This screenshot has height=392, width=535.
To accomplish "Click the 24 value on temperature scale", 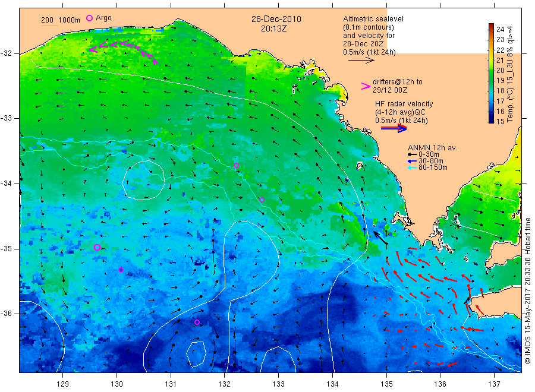I will click(500, 30).
